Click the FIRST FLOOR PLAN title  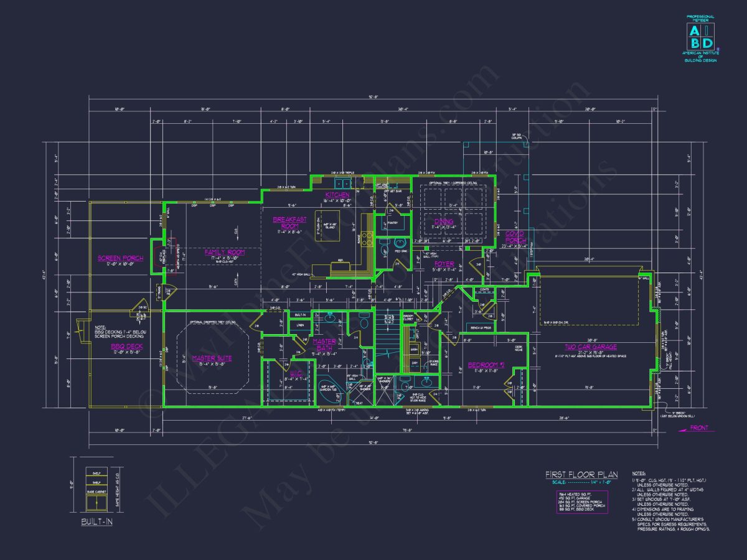[581, 475]
